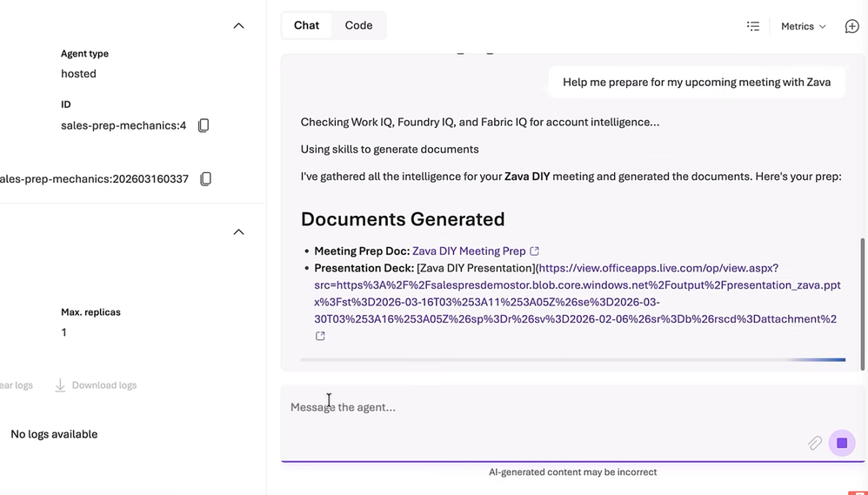Stop the agent response generation
This screenshot has width=868, height=495.
tap(842, 444)
